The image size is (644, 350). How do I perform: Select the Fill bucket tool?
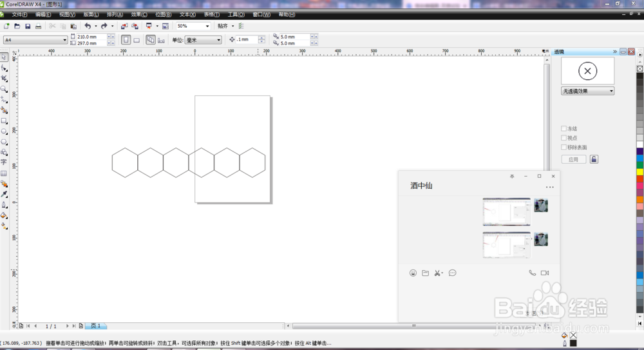click(4, 215)
